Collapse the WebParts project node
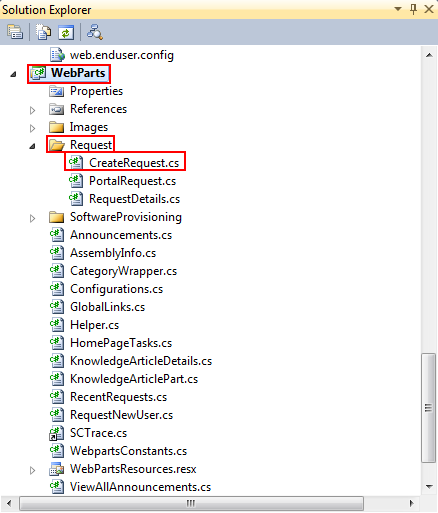Image resolution: width=438 pixels, height=513 pixels. (13, 74)
